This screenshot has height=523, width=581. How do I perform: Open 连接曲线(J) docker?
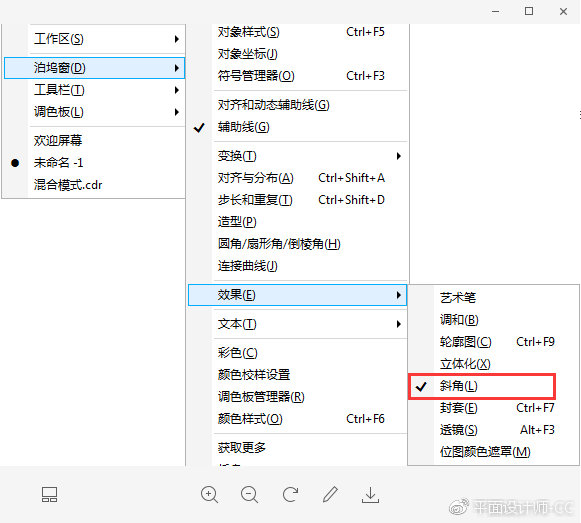298,266
